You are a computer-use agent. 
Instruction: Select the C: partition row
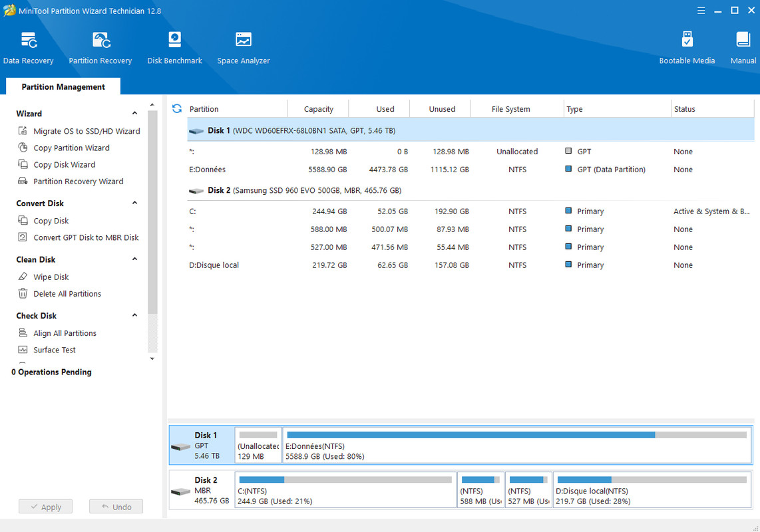pos(471,211)
